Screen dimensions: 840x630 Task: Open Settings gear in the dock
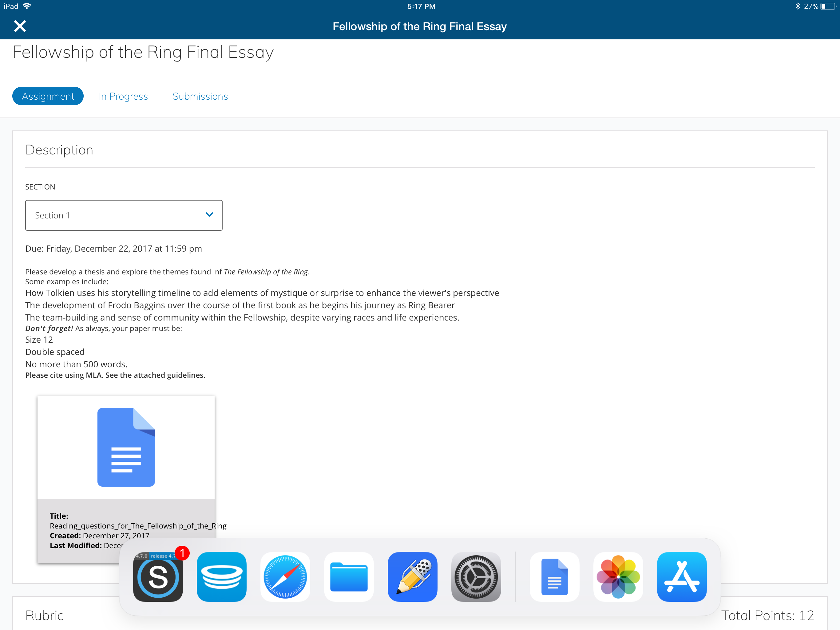pyautogui.click(x=476, y=576)
